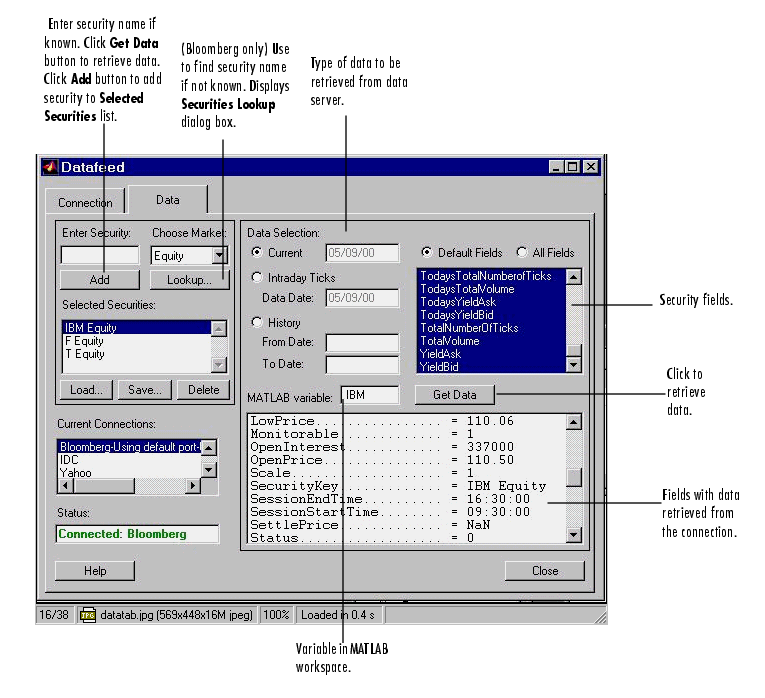Viewport: 765px width, 698px height.
Task: Maximize the Datafeed window
Action: (x=574, y=167)
